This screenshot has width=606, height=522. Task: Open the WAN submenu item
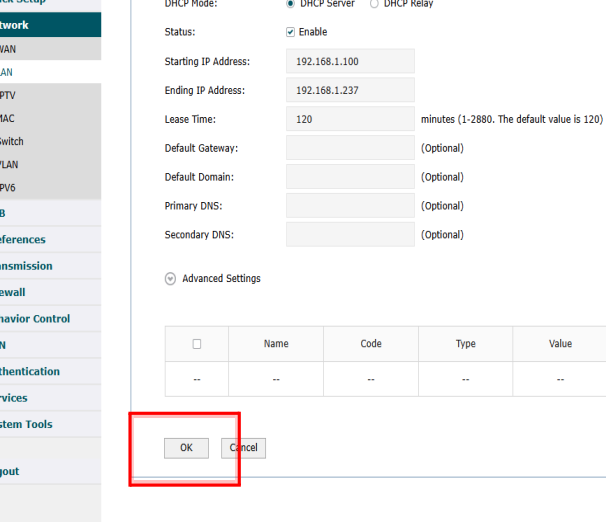(x=50, y=49)
